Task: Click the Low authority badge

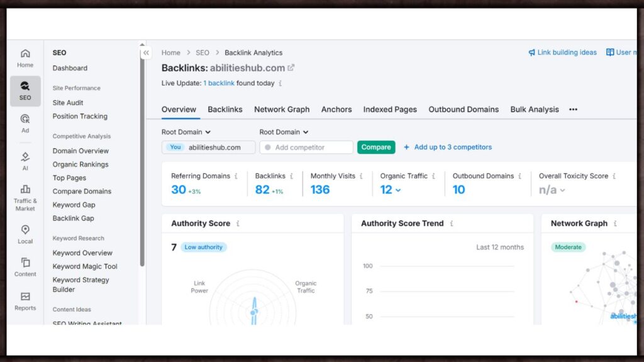Action: pyautogui.click(x=203, y=247)
